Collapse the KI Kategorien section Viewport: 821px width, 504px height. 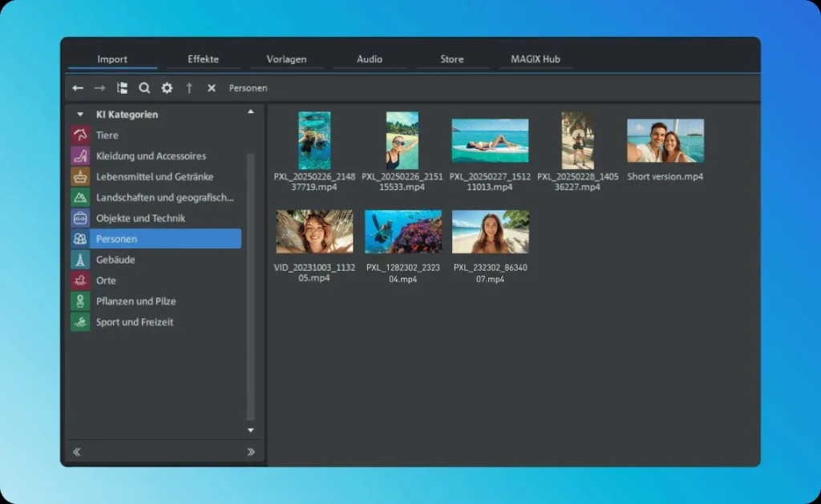click(80, 114)
